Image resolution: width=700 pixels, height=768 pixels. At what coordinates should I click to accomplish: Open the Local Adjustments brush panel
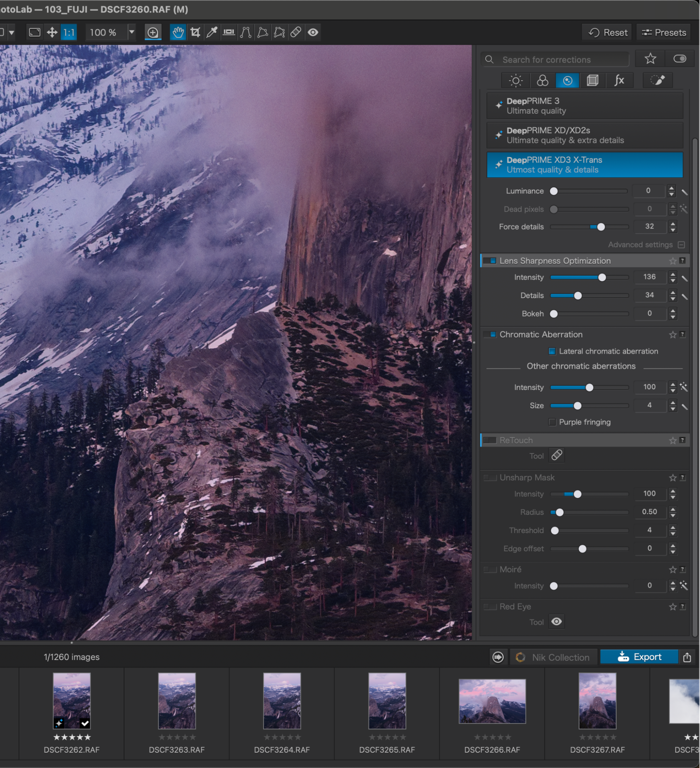coord(657,80)
